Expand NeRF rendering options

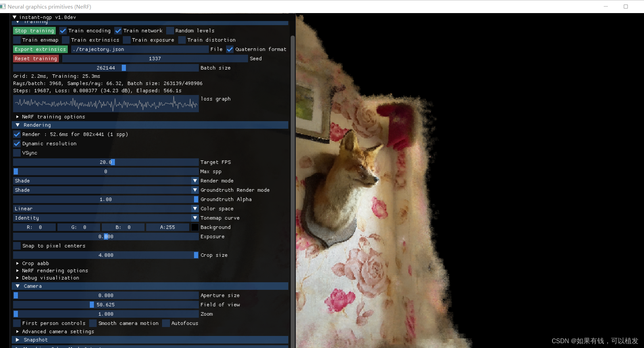[52, 271]
